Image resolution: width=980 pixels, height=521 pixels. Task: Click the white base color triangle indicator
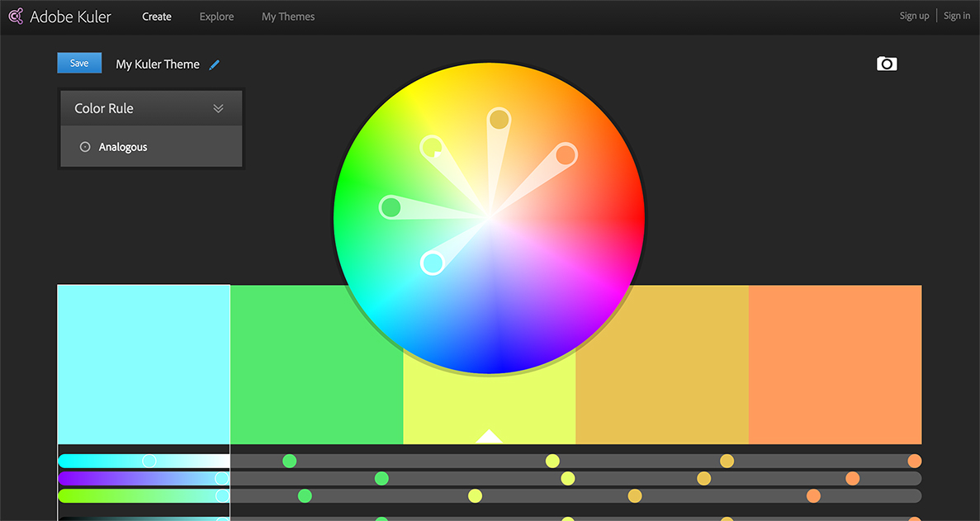[490, 438]
